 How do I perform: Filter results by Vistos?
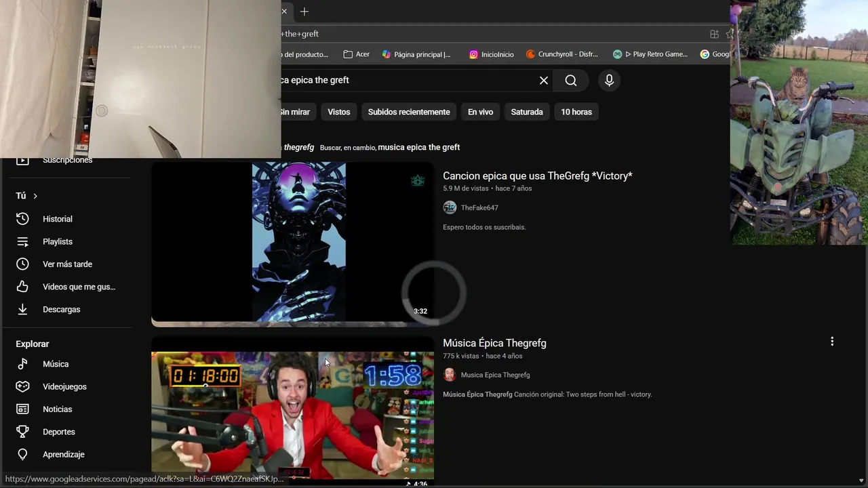pos(339,112)
